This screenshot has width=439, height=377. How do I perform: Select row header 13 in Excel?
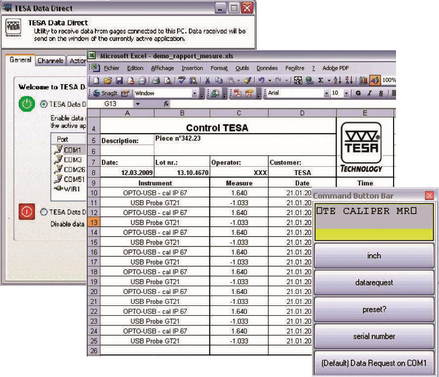(94, 222)
